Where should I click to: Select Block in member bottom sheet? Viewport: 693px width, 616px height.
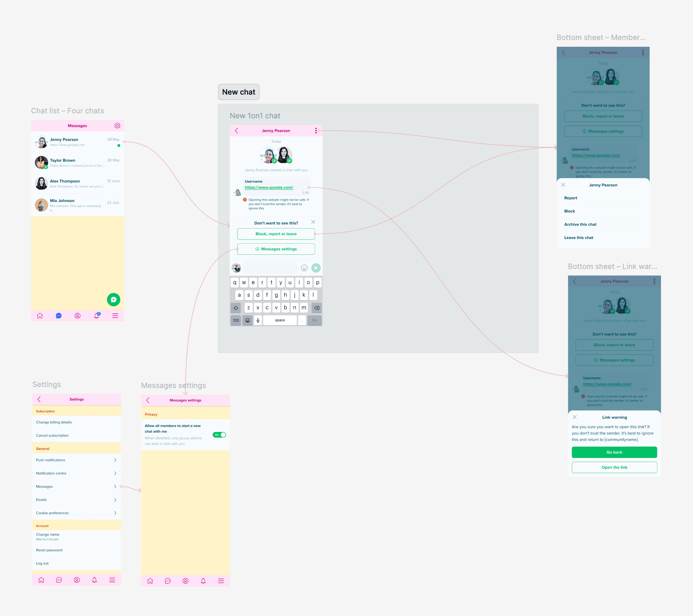[x=603, y=211]
